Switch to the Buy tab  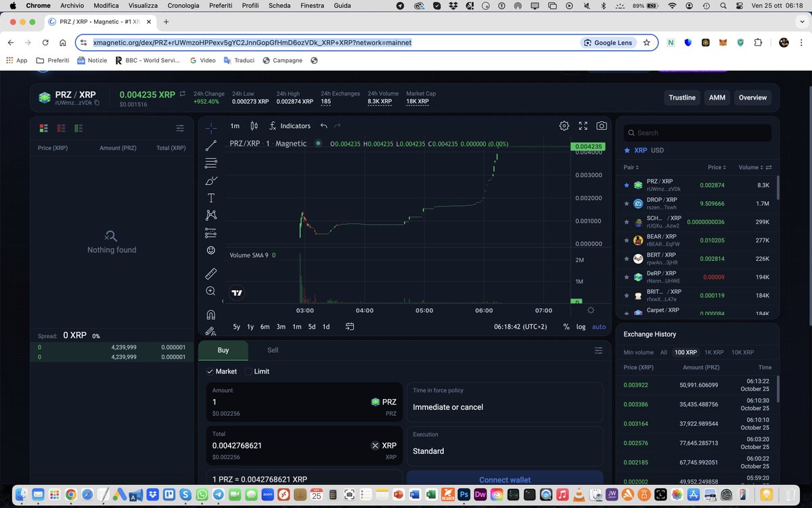click(223, 350)
